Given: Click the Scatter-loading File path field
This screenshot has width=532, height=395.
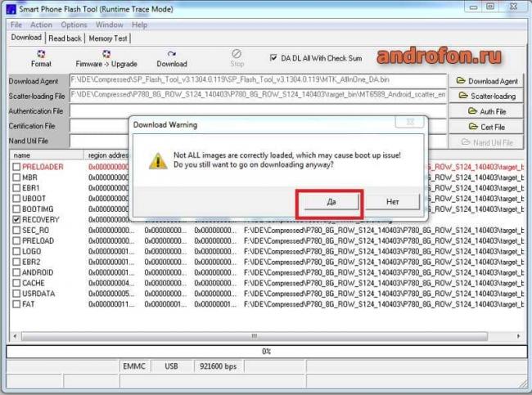Looking at the screenshot, I should [x=258, y=96].
